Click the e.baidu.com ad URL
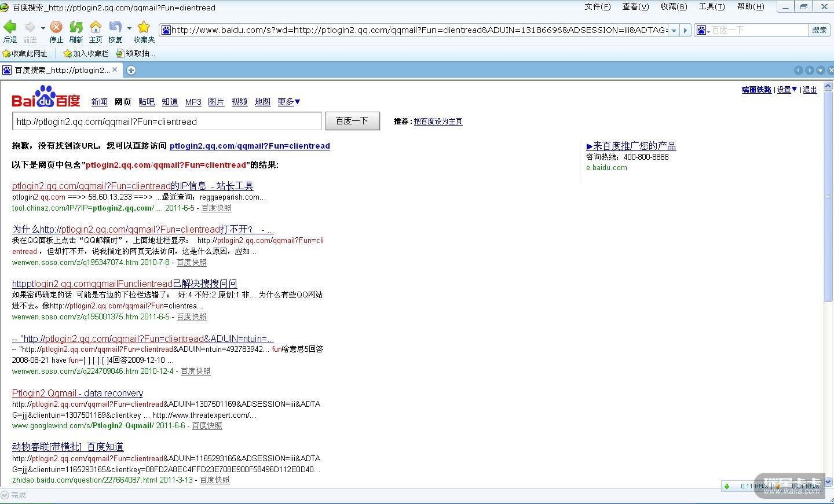The image size is (834, 504). pos(606,168)
